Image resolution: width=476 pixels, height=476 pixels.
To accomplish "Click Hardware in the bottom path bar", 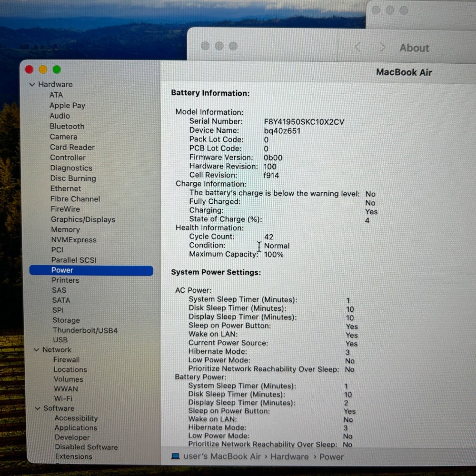I will [x=289, y=457].
